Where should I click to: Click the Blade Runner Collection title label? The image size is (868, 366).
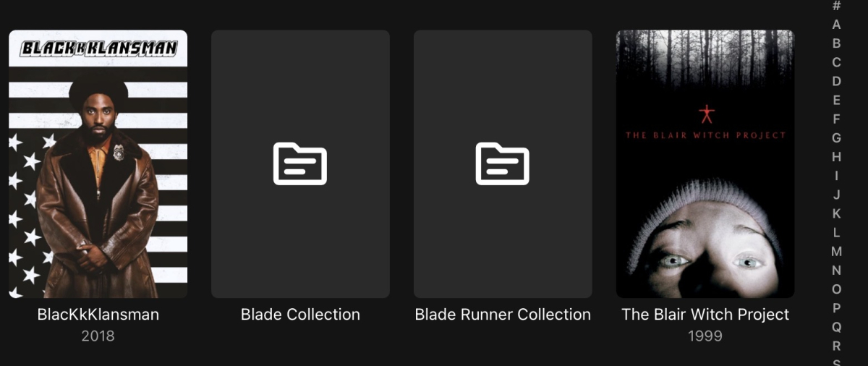(503, 315)
